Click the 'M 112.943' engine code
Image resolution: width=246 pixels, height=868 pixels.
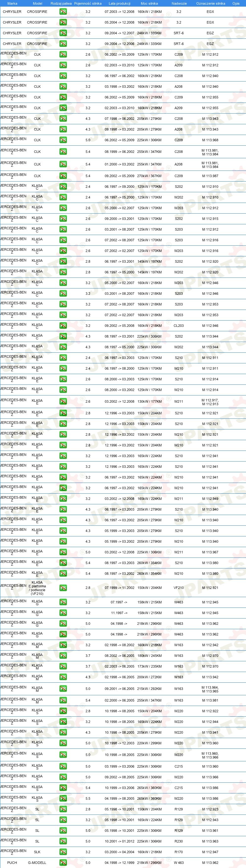tap(210, 820)
